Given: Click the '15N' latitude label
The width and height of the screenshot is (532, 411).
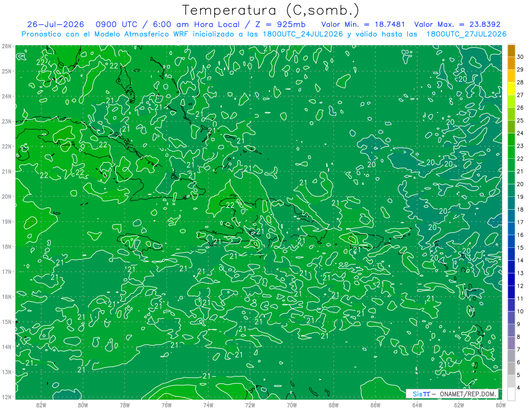Looking at the screenshot, I should pos(7,321).
